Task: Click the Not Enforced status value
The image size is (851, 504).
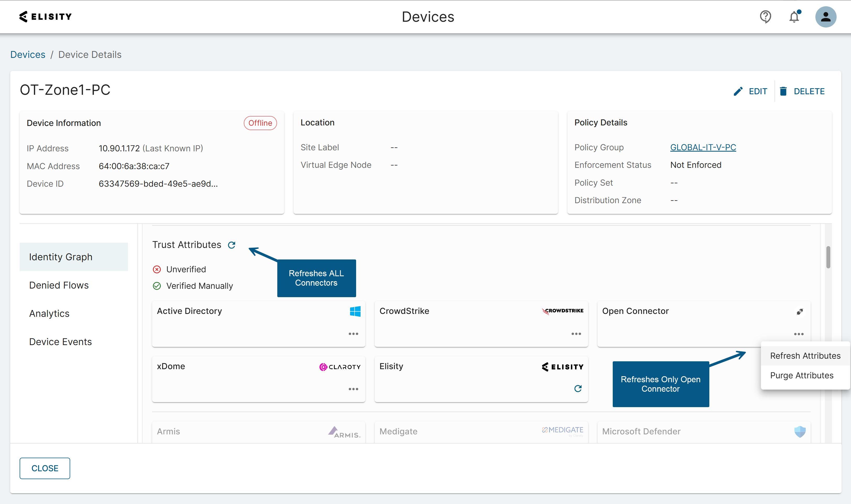Action: [x=696, y=165]
